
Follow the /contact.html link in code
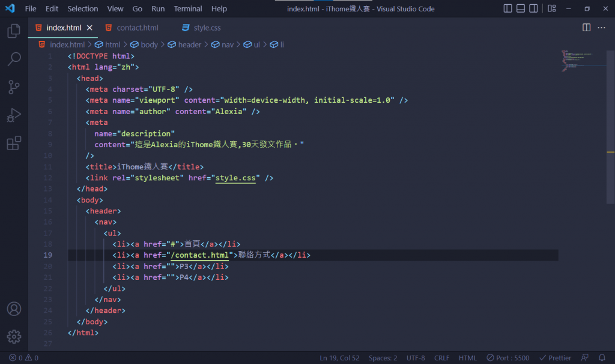pyautogui.click(x=199, y=255)
